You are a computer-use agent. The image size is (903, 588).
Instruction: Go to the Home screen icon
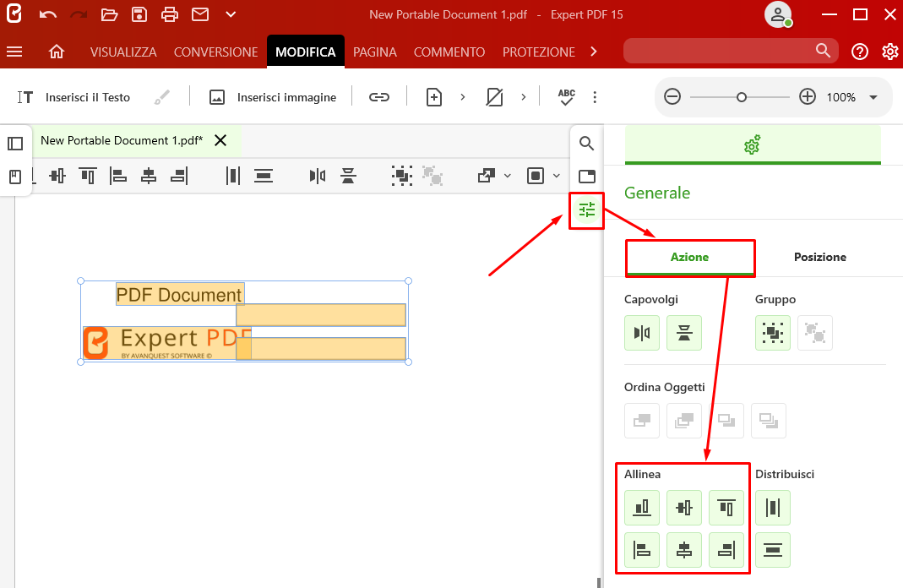[57, 52]
